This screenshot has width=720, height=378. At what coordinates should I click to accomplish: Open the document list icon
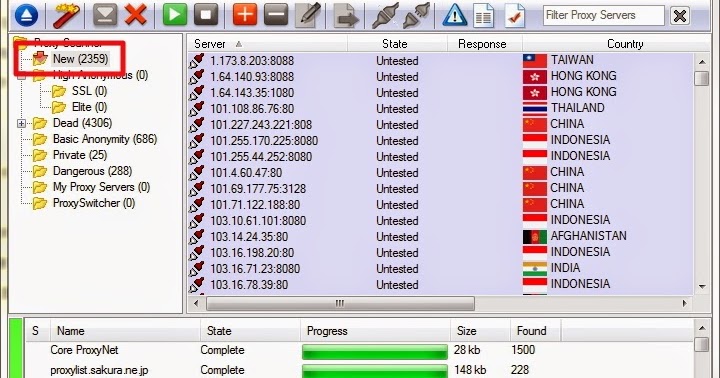(483, 16)
